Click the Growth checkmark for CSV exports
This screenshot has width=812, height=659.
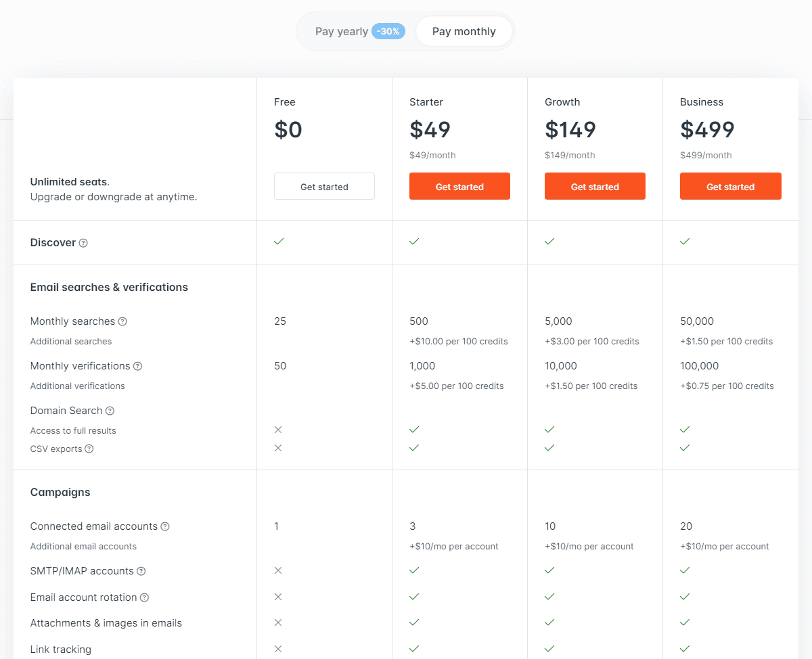pos(549,448)
